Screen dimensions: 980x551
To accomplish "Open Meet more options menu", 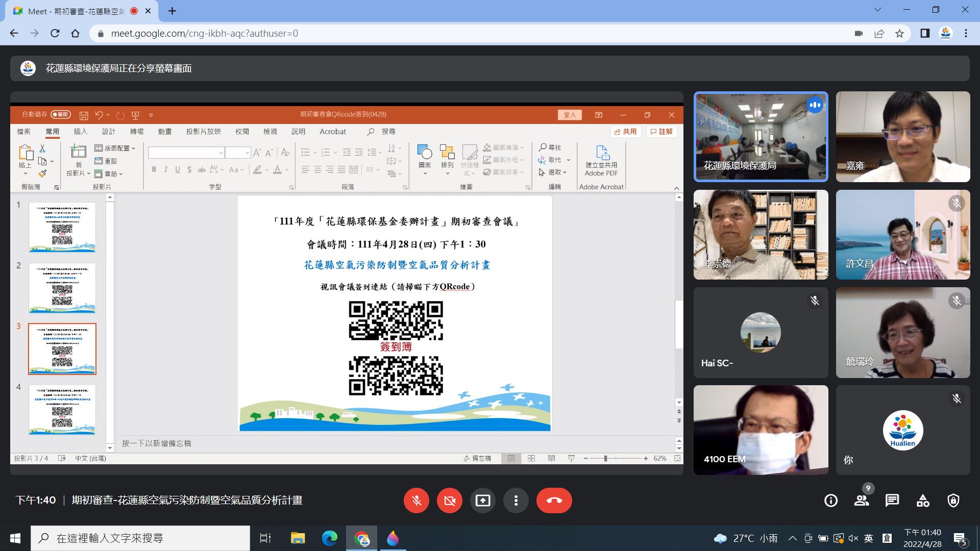I will point(516,500).
